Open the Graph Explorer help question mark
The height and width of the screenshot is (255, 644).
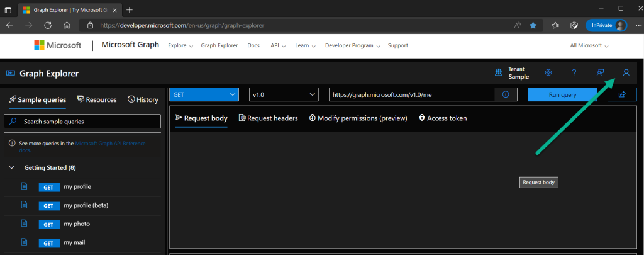coord(574,73)
